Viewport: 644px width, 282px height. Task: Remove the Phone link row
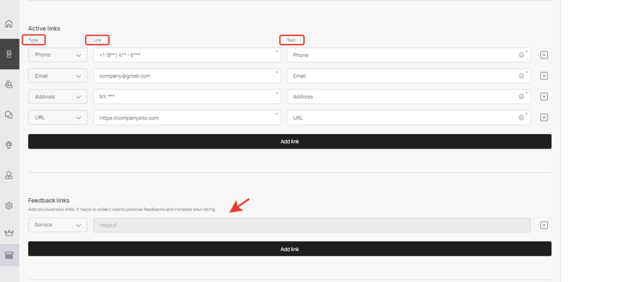[x=544, y=55]
